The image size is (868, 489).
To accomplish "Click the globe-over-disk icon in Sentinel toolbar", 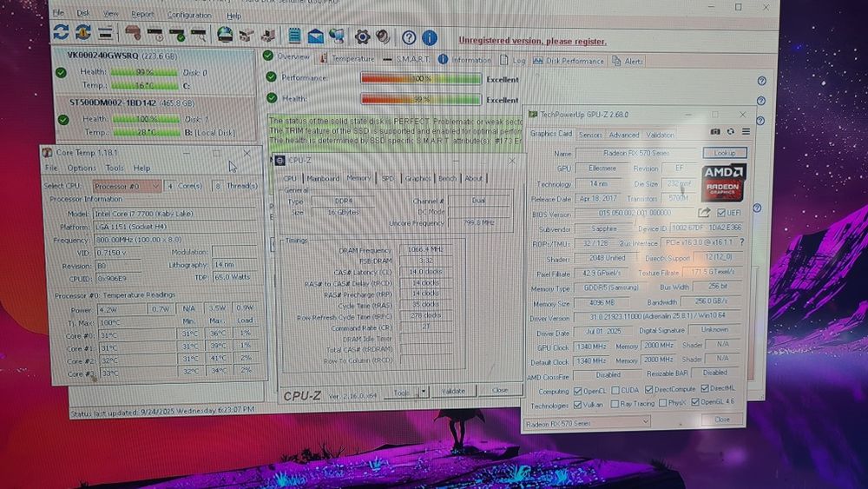I will click(x=224, y=35).
